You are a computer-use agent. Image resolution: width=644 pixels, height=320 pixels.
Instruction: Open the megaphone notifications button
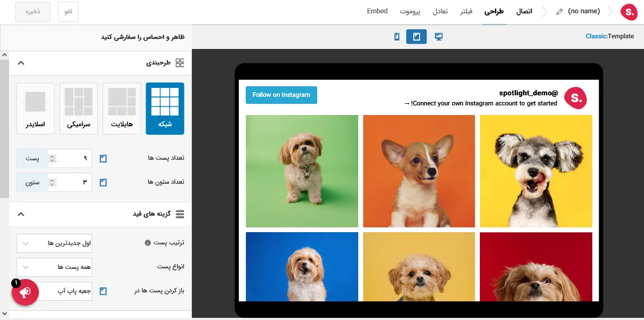[x=25, y=292]
